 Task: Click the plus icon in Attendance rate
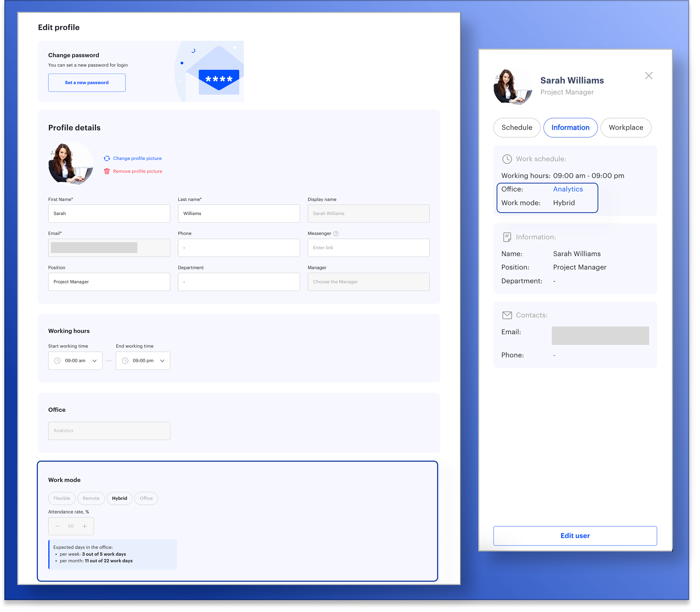coord(85,526)
